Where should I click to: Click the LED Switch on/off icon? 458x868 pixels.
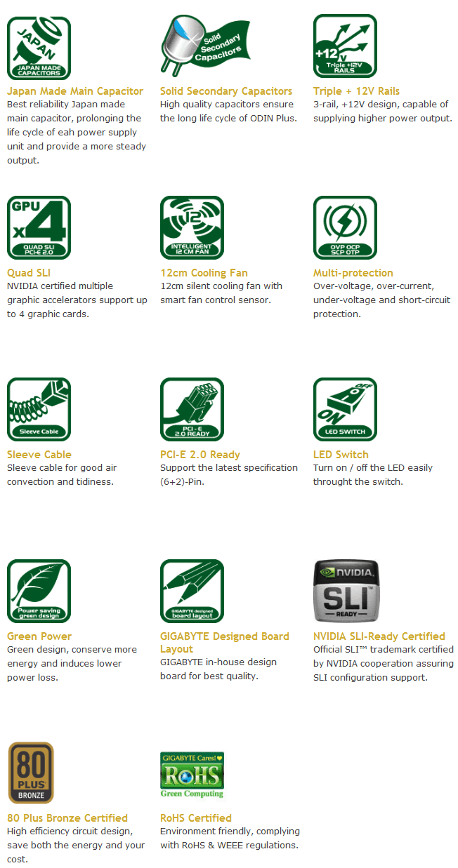[345, 410]
